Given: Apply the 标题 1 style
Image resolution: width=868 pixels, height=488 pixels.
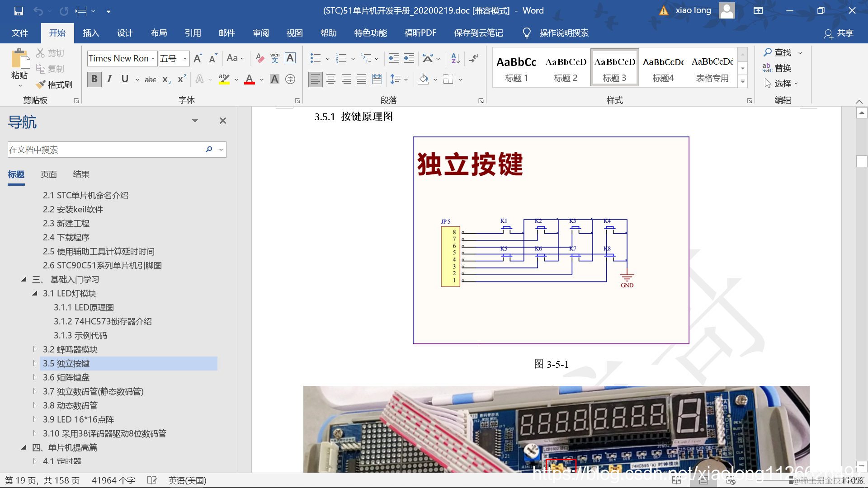Looking at the screenshot, I should click(517, 68).
